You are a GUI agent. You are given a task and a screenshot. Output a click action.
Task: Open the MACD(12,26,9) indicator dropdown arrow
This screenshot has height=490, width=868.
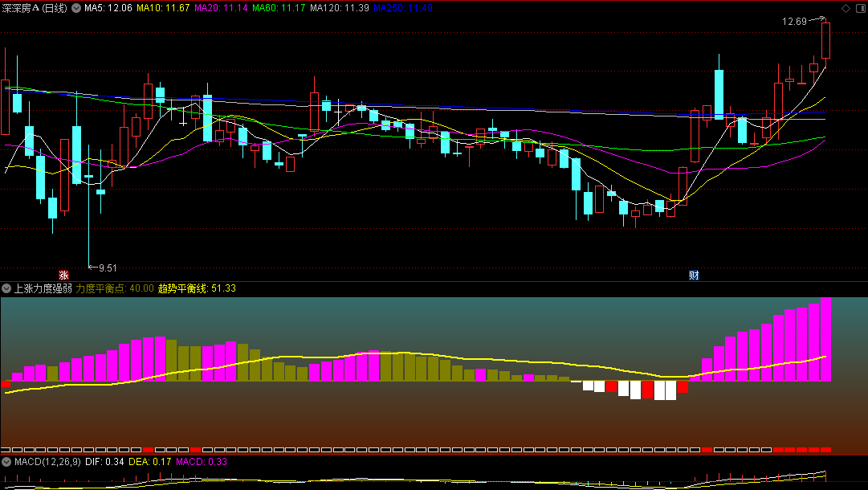coord(6,462)
